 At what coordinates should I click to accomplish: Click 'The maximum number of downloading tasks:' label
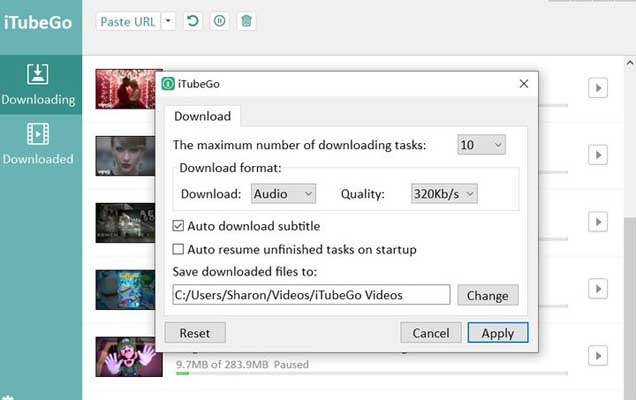299,145
